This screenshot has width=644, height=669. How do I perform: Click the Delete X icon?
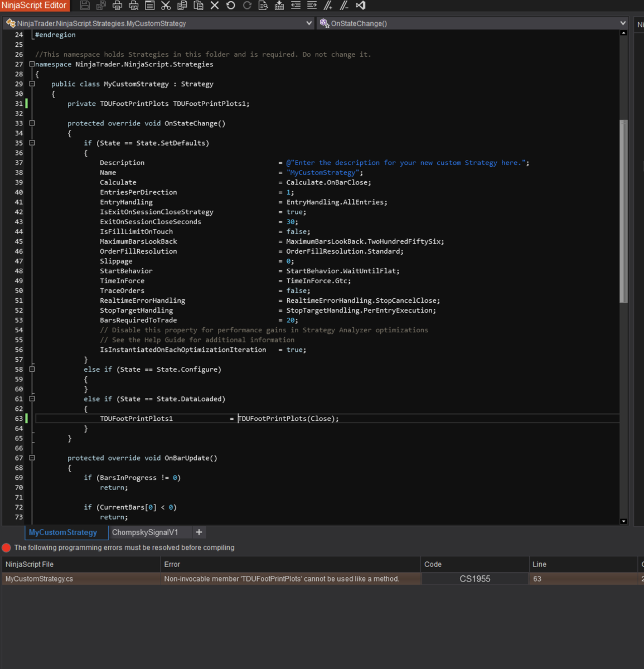pyautogui.click(x=215, y=6)
